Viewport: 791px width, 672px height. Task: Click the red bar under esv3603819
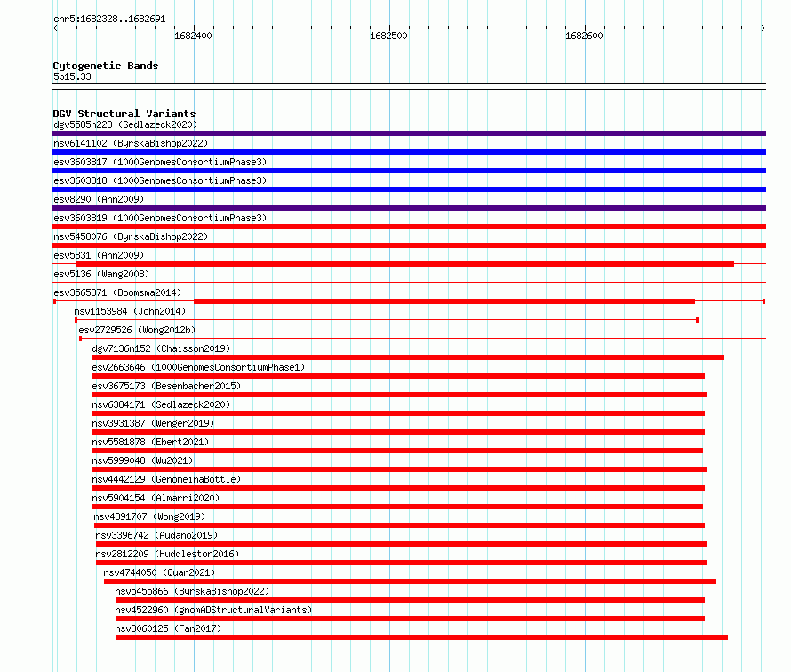[409, 227]
